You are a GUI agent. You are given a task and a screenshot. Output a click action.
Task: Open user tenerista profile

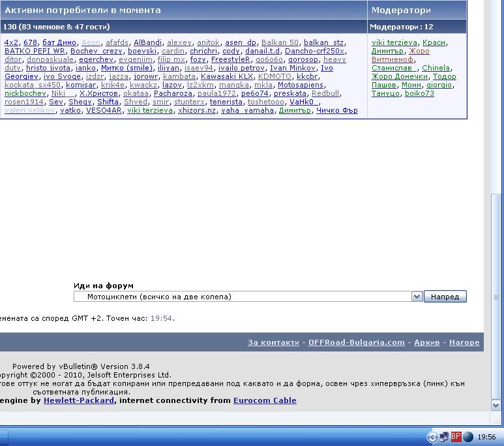[226, 102]
